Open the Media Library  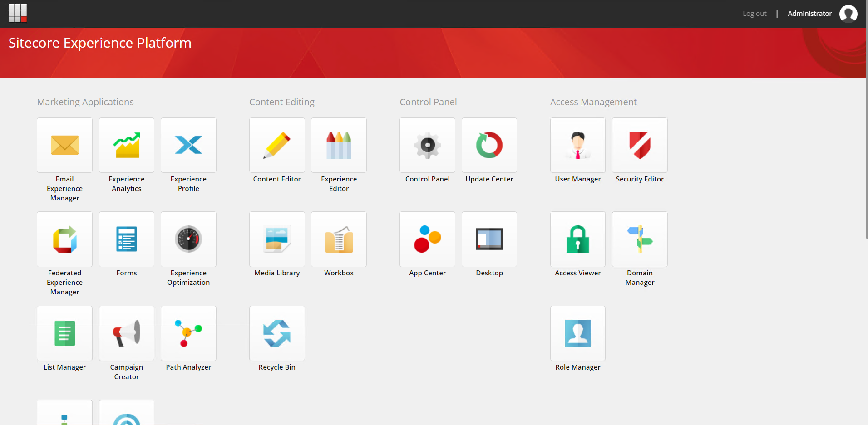(x=277, y=239)
